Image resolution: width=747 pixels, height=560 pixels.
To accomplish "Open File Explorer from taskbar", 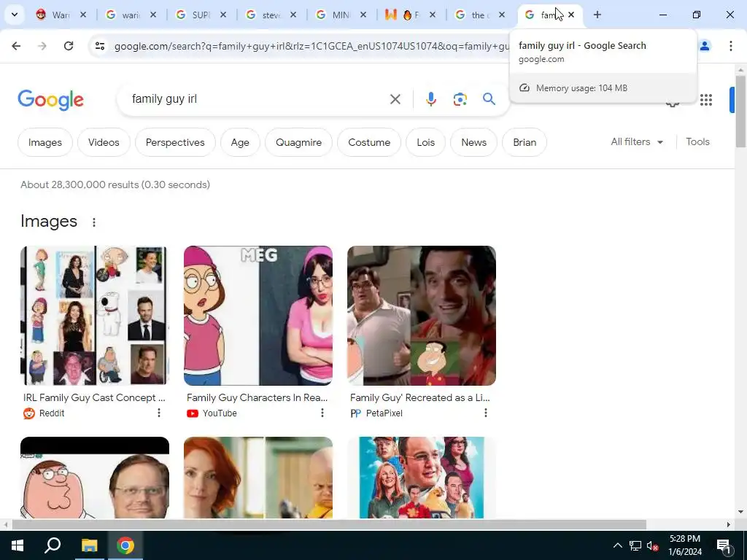I will coord(89,545).
